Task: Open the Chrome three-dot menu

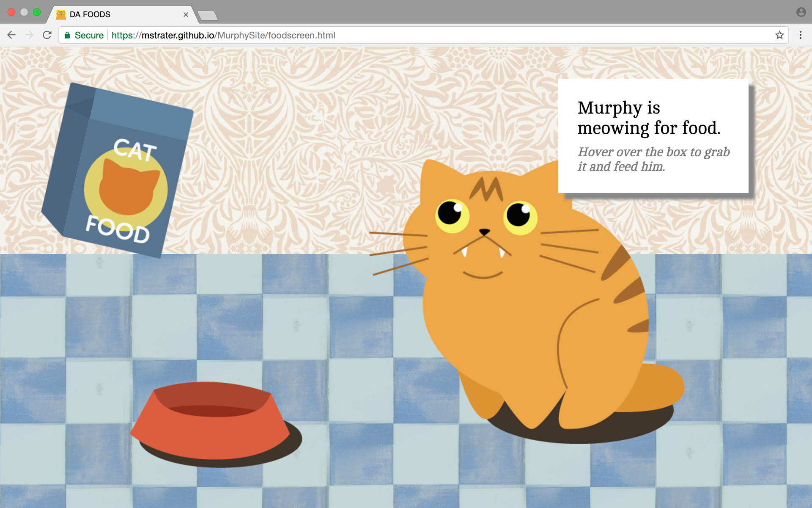Action: [x=800, y=35]
